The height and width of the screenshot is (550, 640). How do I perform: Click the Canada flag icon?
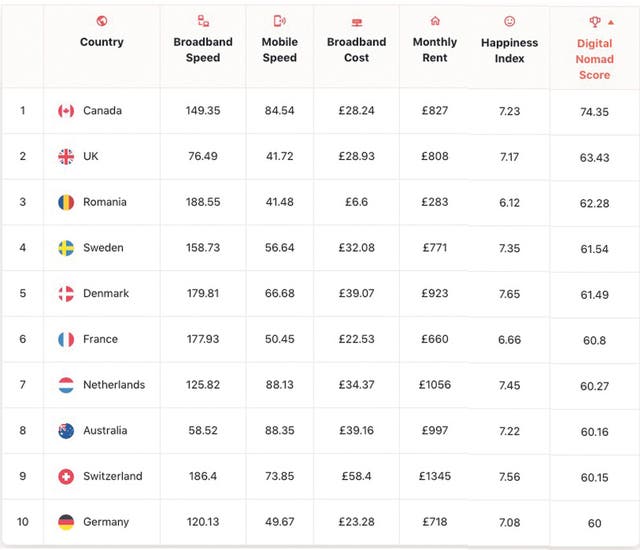point(66,111)
